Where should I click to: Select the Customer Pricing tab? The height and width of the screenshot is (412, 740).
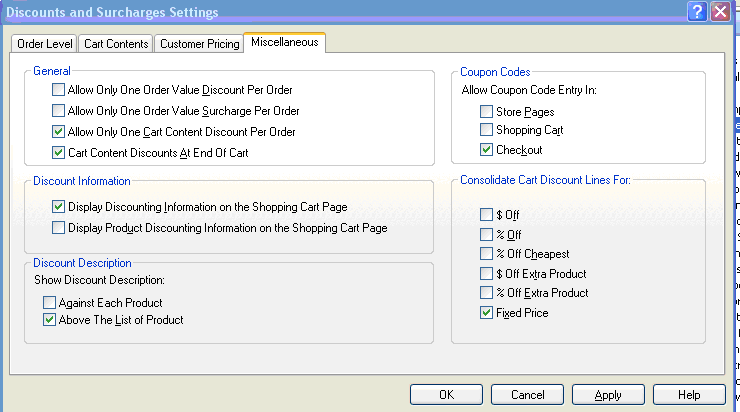pyautogui.click(x=199, y=44)
